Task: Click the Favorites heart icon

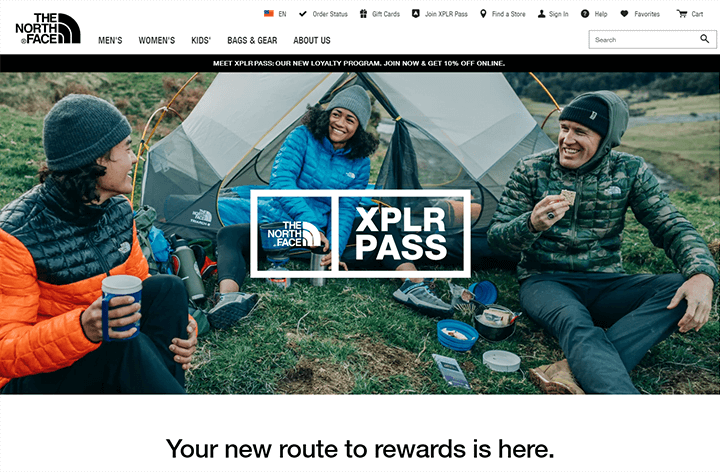Action: [624, 14]
